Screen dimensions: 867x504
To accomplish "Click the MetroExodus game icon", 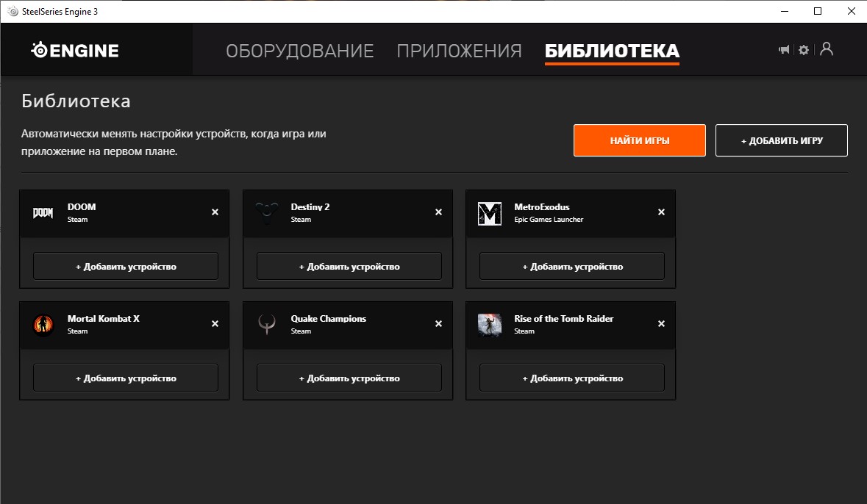I will click(x=489, y=213).
